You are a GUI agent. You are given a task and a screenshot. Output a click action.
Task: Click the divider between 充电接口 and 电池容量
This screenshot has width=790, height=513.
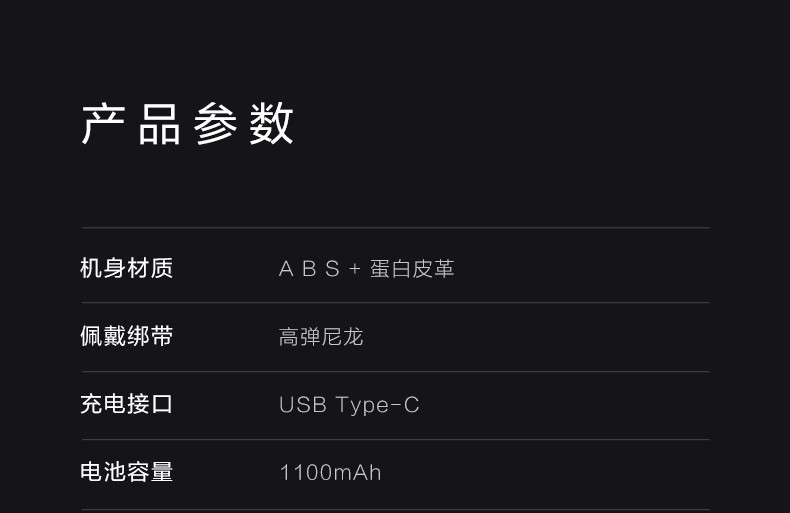coord(395,439)
